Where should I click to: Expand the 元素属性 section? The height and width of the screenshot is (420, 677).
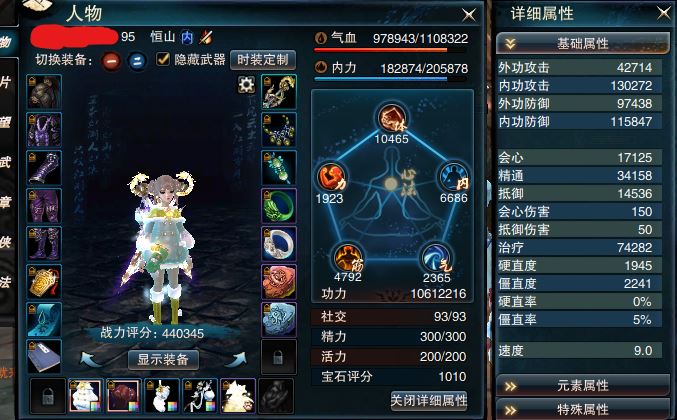582,385
